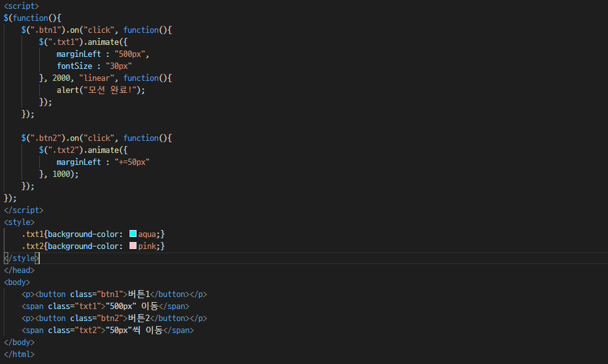608x364 pixels.
Task: Click the ".txt1" selector string
Action: pos(64,42)
